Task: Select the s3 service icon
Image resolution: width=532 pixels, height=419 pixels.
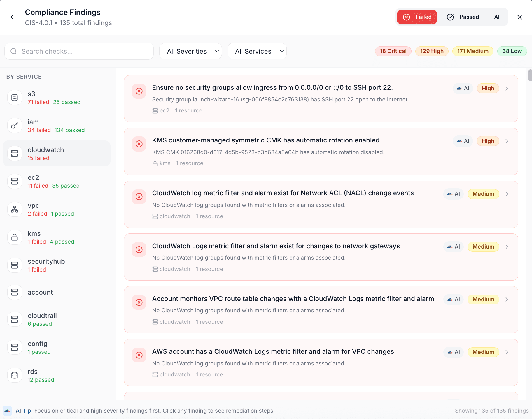Action: 14,97
